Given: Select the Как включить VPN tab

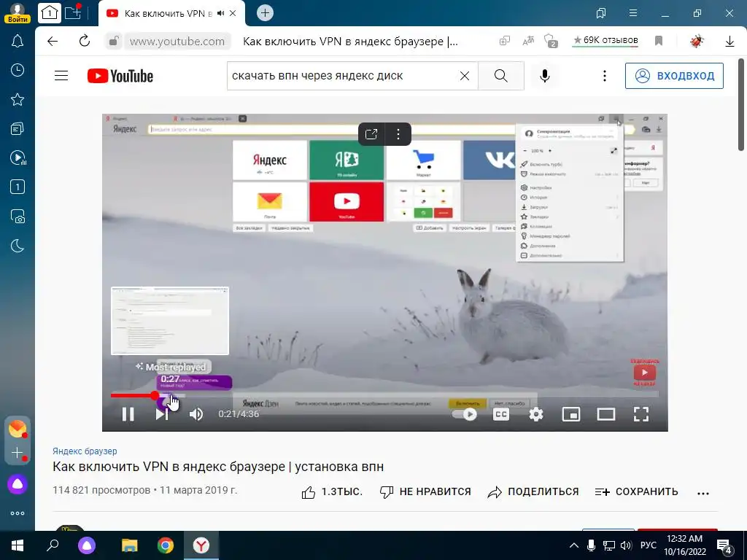Looking at the screenshot, I should click(168, 13).
